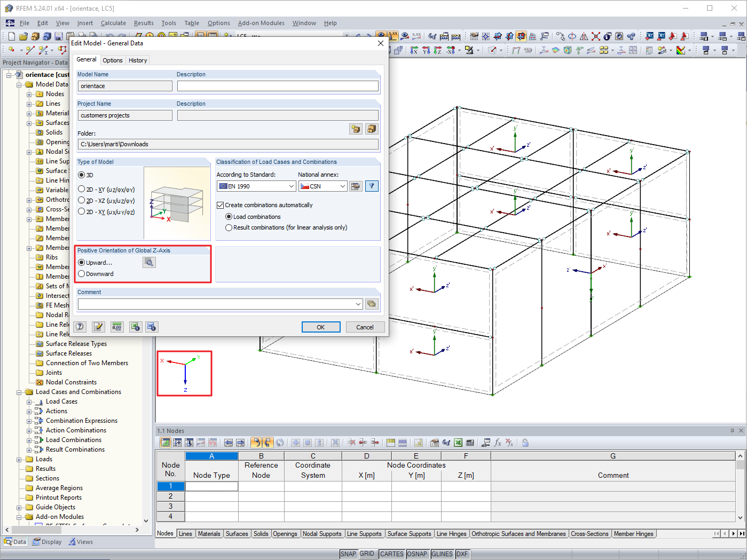Click the show values eye icon in toolbar

point(405,36)
